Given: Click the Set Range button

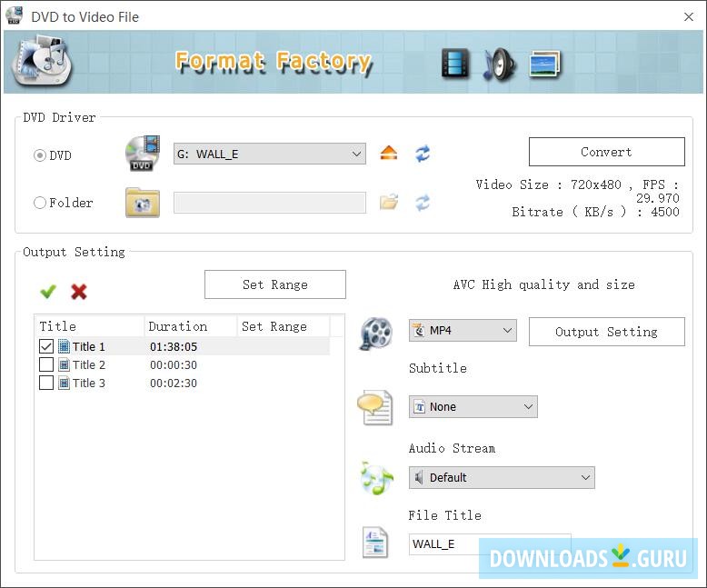Looking at the screenshot, I should tap(275, 284).
